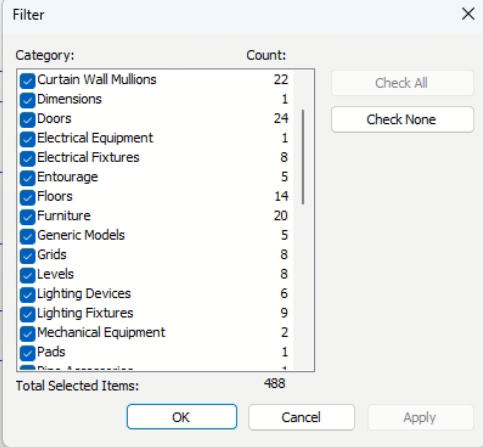Close the Filter dialog window
The image size is (483, 447).
coord(468,14)
